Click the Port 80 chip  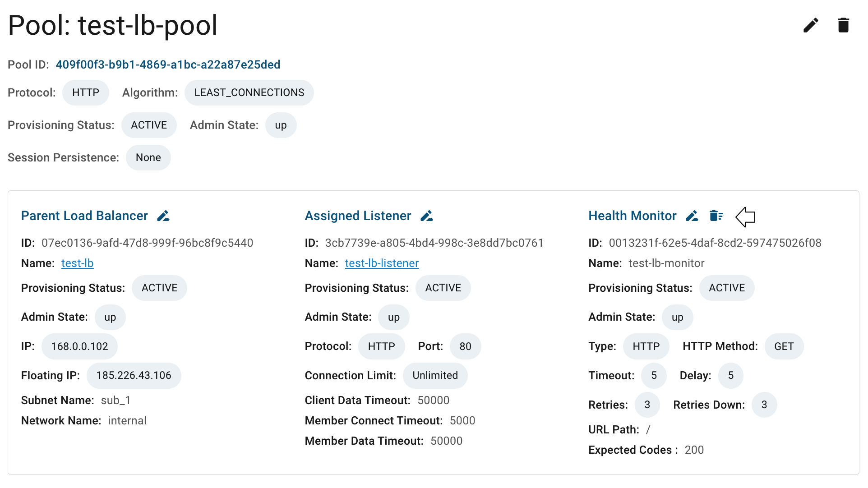point(466,347)
